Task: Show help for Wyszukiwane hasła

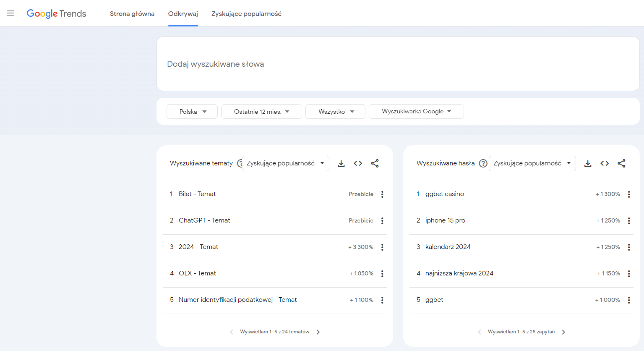Action: tap(483, 163)
